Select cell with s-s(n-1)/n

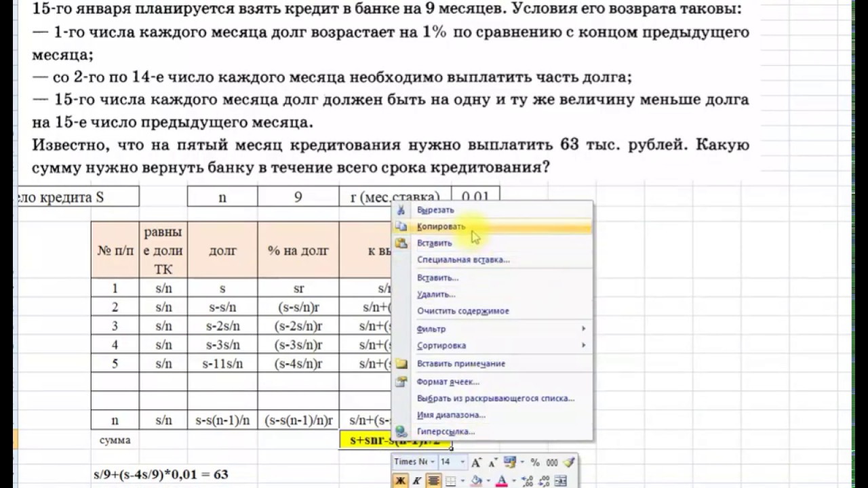(222, 420)
